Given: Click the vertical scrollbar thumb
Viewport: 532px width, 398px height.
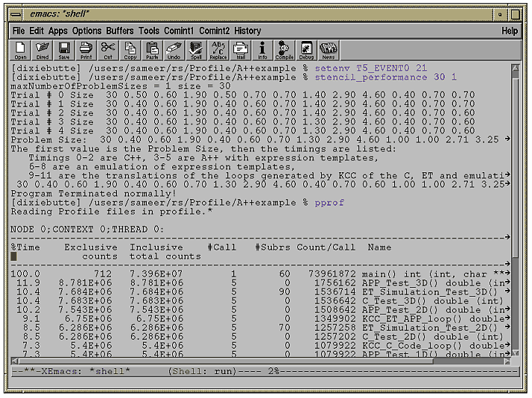Looking at the screenshot, I should (515, 168).
